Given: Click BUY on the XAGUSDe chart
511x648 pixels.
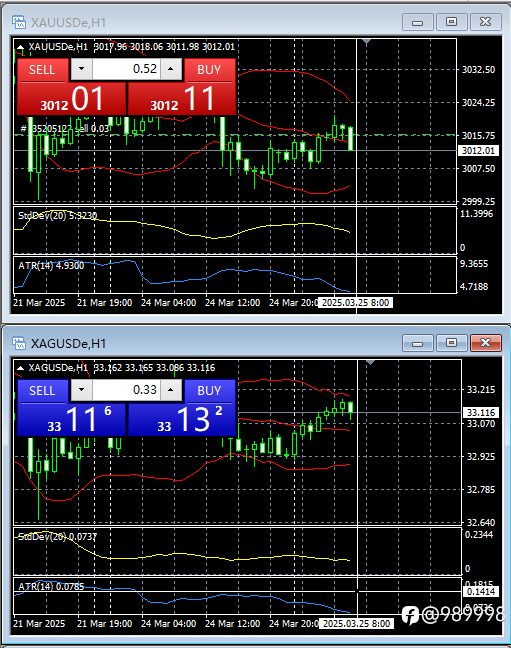Looking at the screenshot, I should 209,391.
